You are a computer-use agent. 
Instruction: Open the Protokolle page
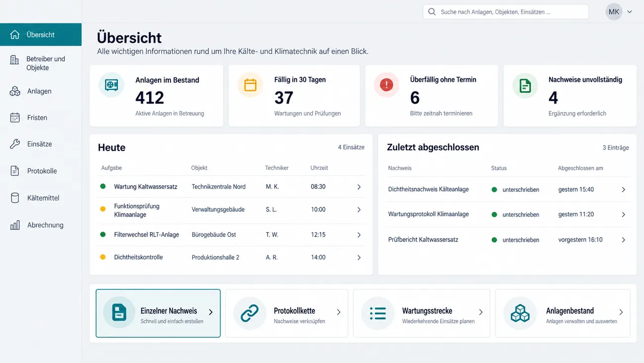(x=41, y=171)
